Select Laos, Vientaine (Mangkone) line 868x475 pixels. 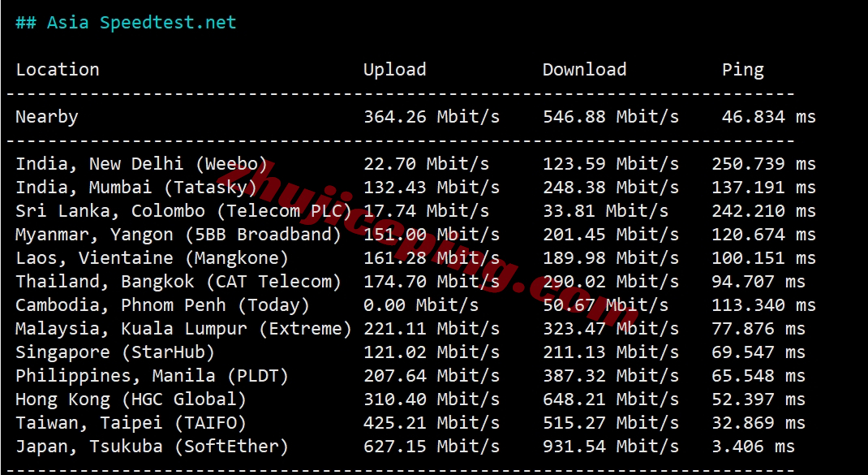coord(415,258)
